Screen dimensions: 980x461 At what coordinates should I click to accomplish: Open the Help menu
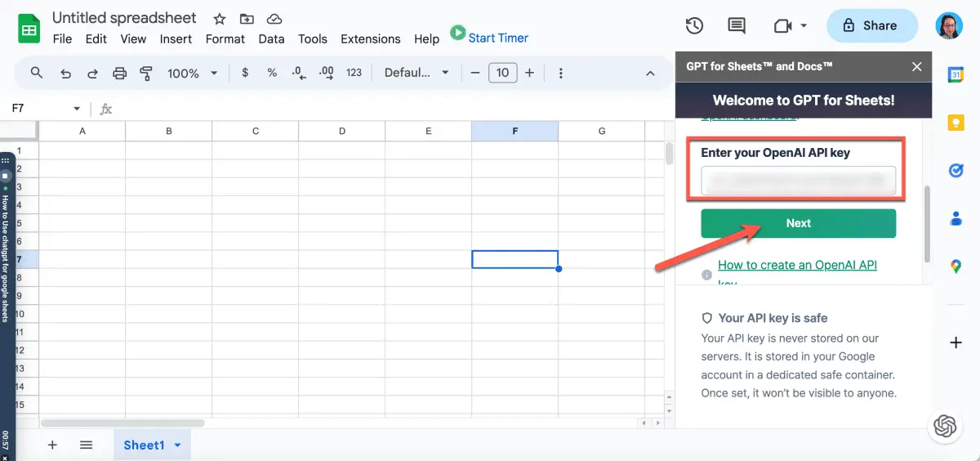click(x=426, y=38)
